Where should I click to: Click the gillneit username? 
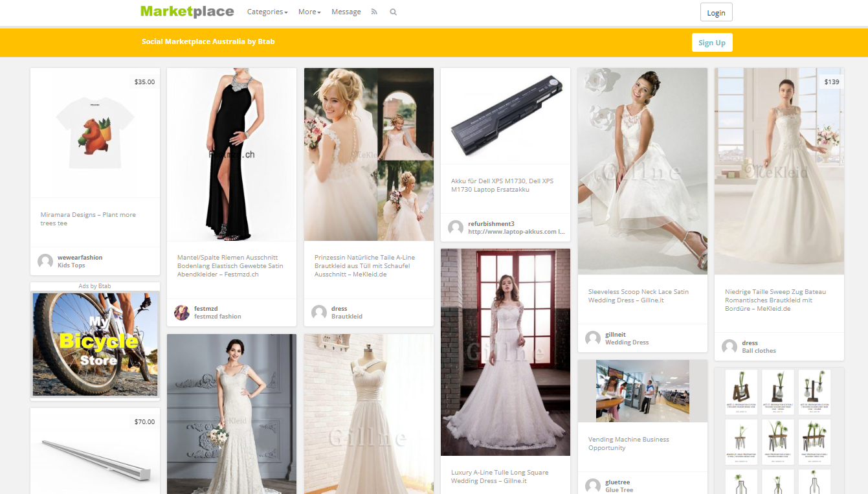616,335
